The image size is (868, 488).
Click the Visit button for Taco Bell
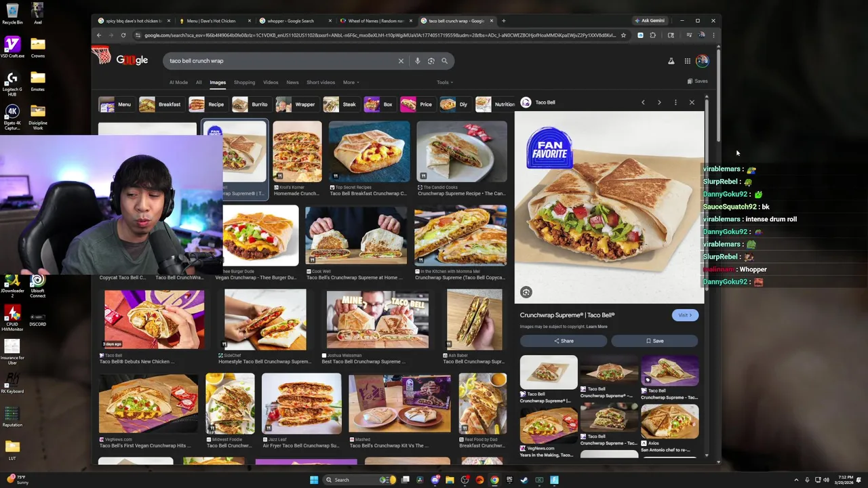pos(685,315)
